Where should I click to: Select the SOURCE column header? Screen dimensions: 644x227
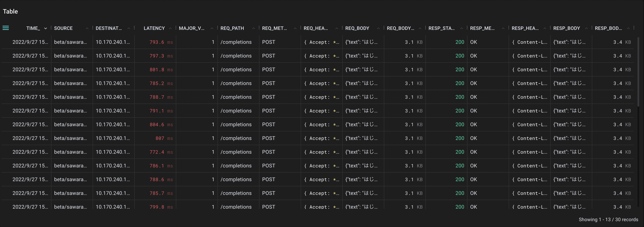[63, 28]
